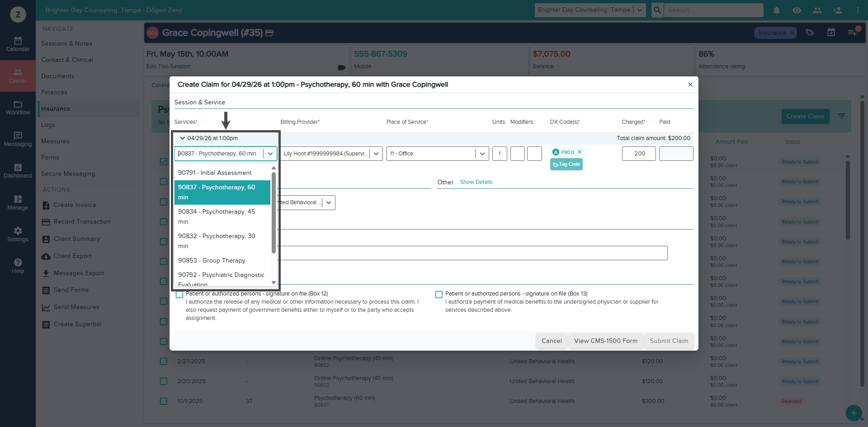Click the Units input field
The width and height of the screenshot is (868, 427).
[x=500, y=154]
